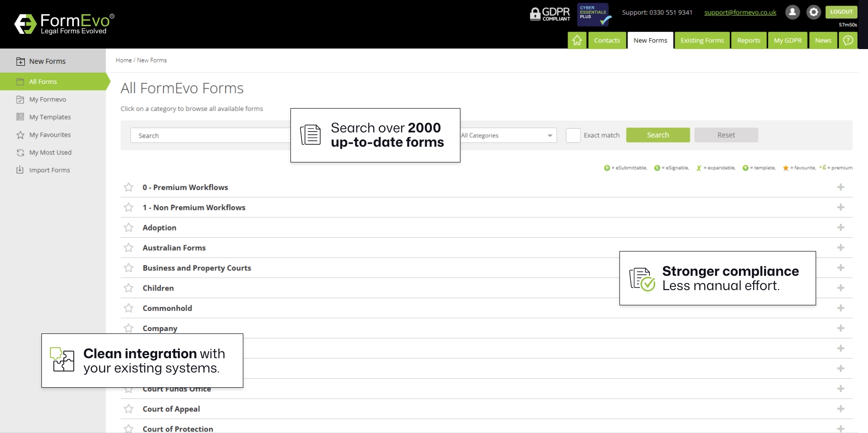
Task: Click the Search button
Action: click(x=658, y=135)
